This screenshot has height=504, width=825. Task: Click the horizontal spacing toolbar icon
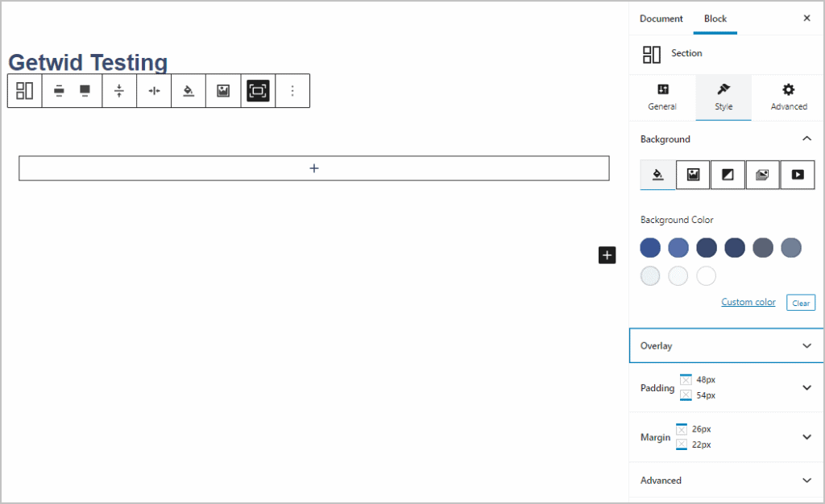click(154, 91)
